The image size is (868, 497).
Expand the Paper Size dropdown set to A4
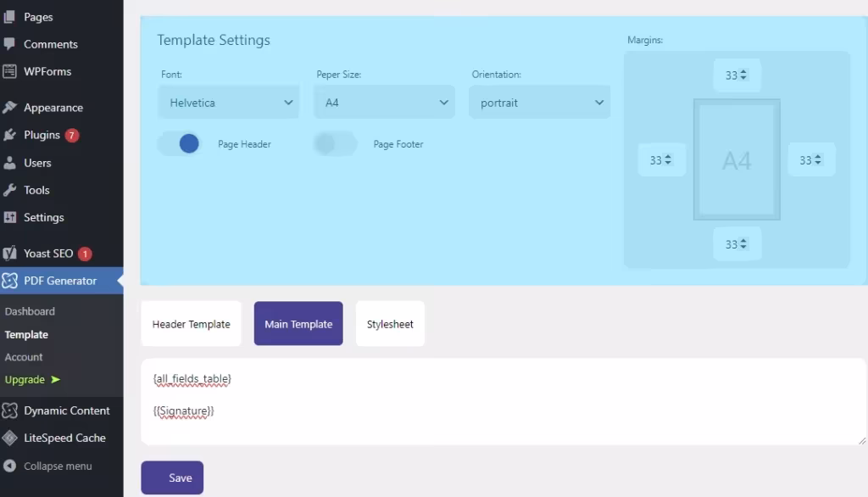pos(384,103)
